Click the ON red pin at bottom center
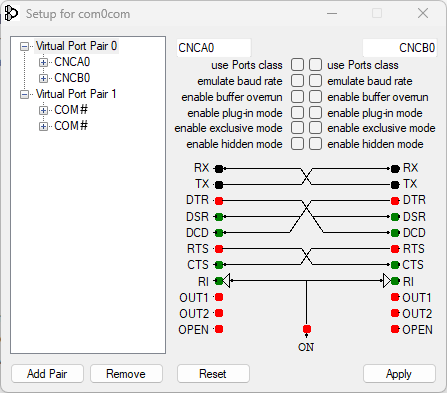447x393 pixels. pyautogui.click(x=307, y=329)
